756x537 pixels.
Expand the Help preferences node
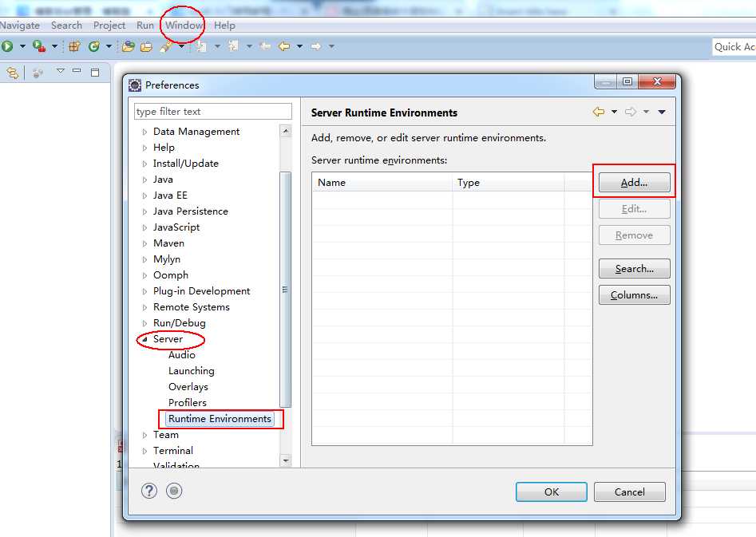coord(144,148)
